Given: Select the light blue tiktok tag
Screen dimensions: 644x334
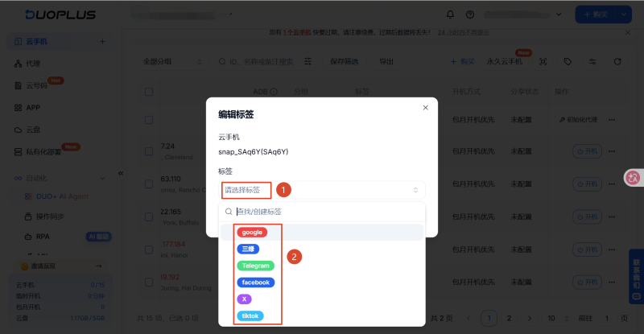Looking at the screenshot, I should pos(250,315).
